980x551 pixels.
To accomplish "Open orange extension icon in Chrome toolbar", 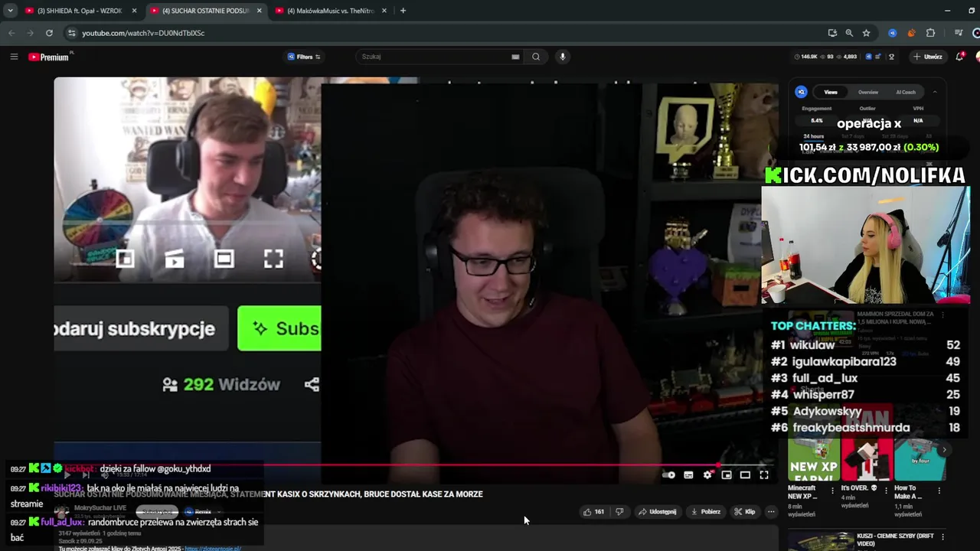I will point(911,33).
